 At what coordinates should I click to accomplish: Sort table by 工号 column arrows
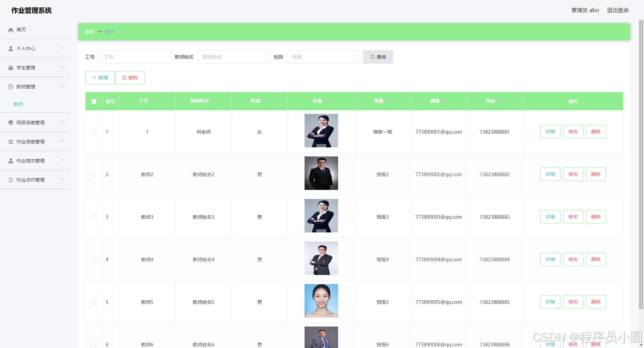[152, 101]
